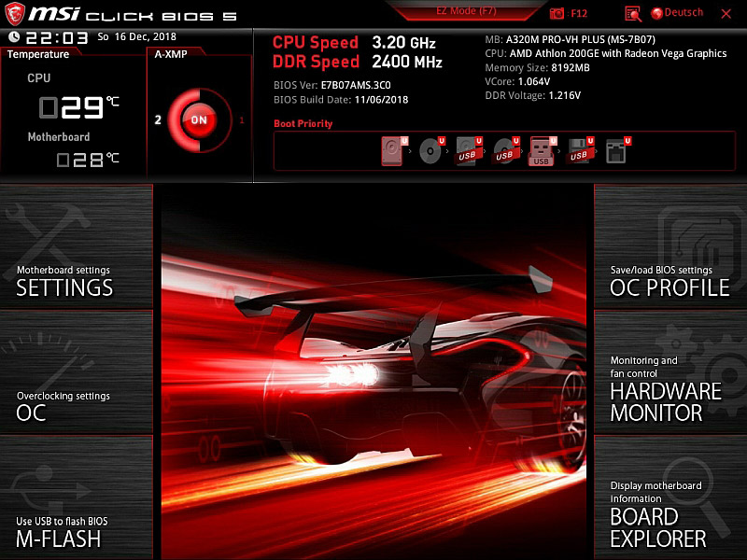This screenshot has height=560, width=747.
Task: Select the USB hard disk boot icon
Action: [469, 150]
